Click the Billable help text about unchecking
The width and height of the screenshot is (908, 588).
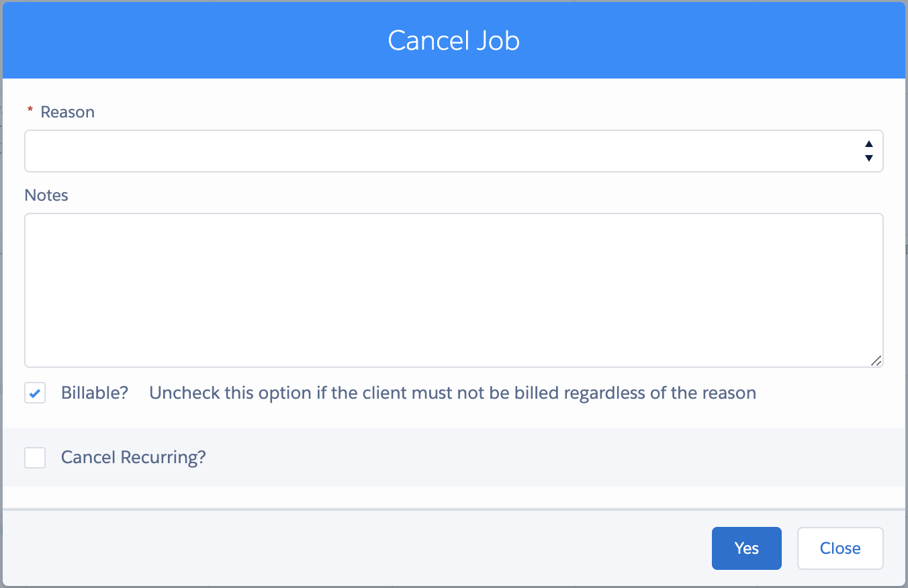coord(452,393)
